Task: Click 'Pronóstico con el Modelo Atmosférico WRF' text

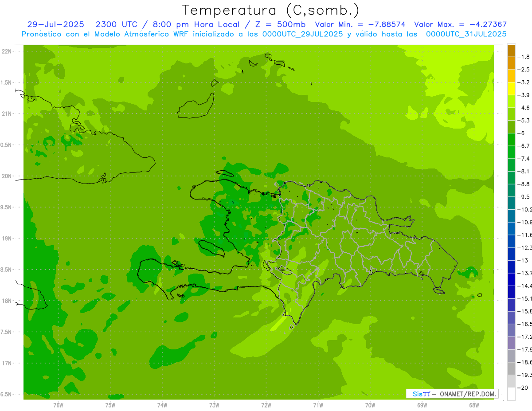Action: point(106,34)
